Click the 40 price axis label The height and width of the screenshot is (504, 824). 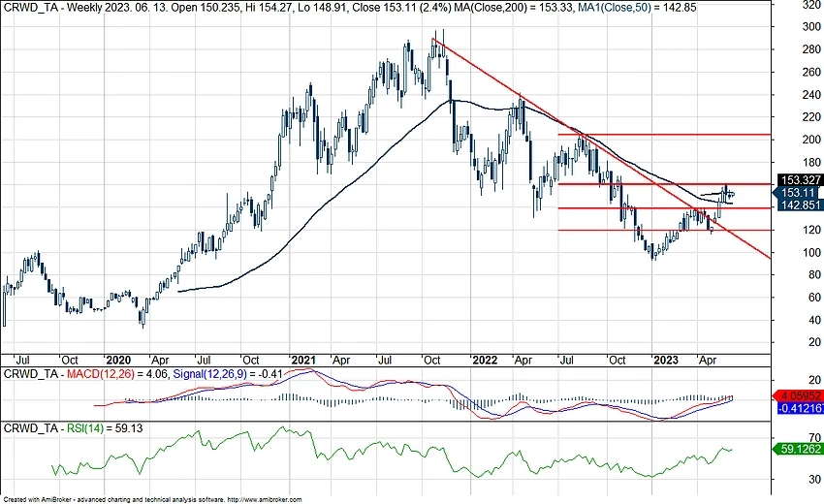(x=814, y=320)
